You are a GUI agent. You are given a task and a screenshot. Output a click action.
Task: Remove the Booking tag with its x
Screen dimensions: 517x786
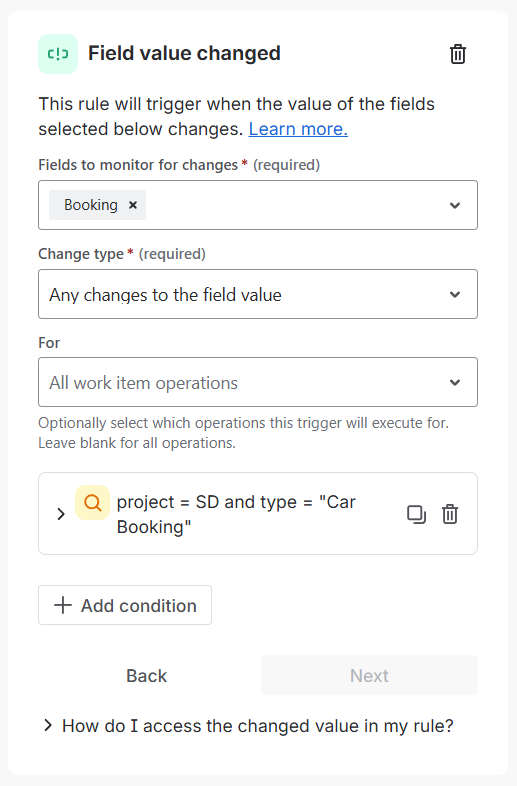coord(133,205)
